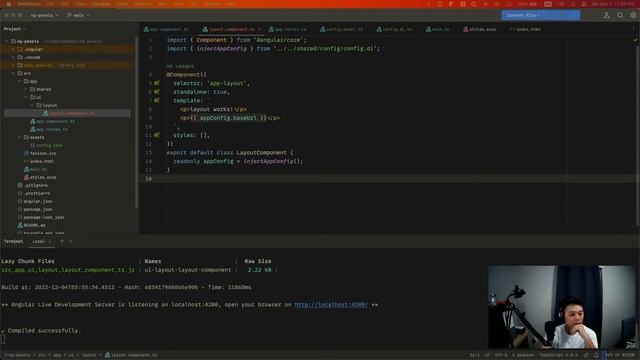The width and height of the screenshot is (640, 360).
Task: Switch to the main.ts editor tab
Action: (437, 29)
